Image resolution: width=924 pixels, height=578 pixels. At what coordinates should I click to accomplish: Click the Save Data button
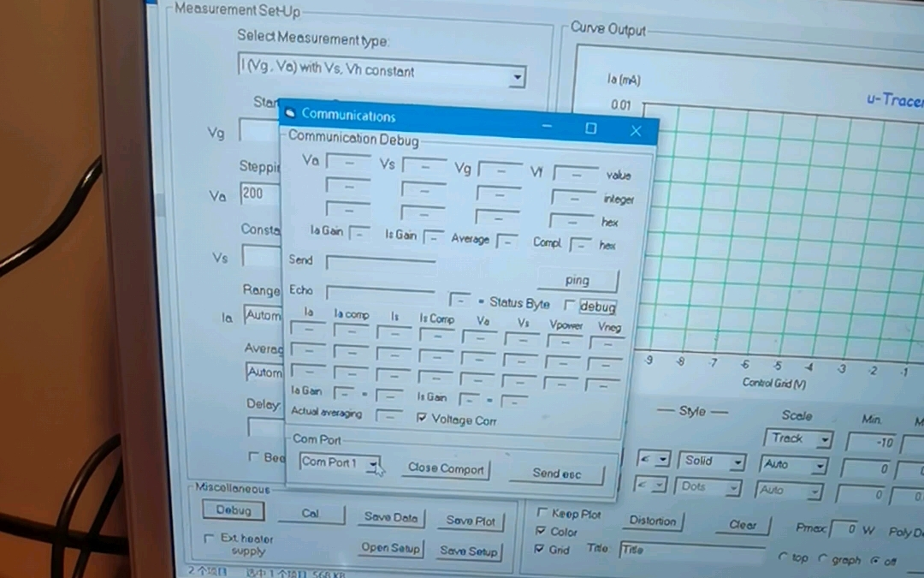[x=390, y=518]
